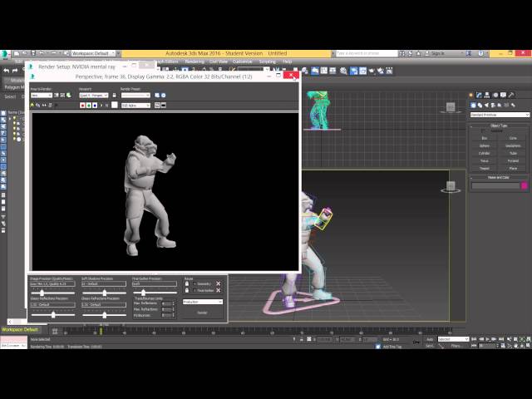Click the Create tab icon in command panel

tap(471, 95)
